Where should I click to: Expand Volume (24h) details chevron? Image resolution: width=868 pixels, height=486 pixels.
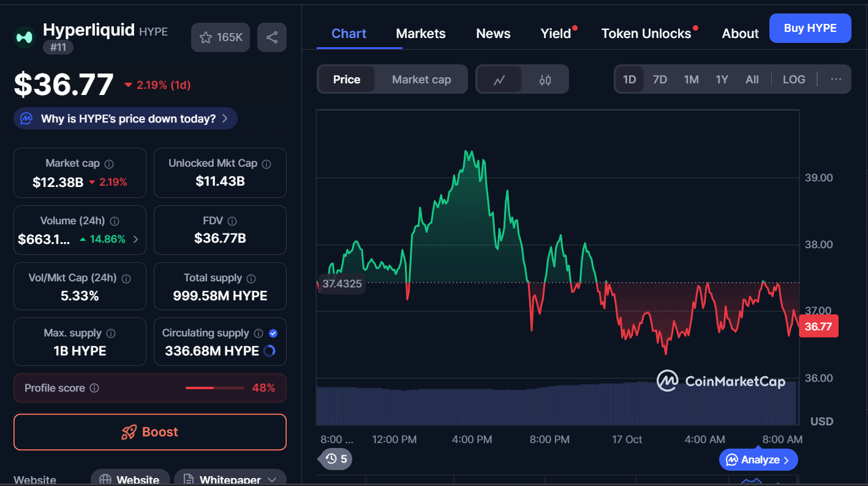[135, 239]
